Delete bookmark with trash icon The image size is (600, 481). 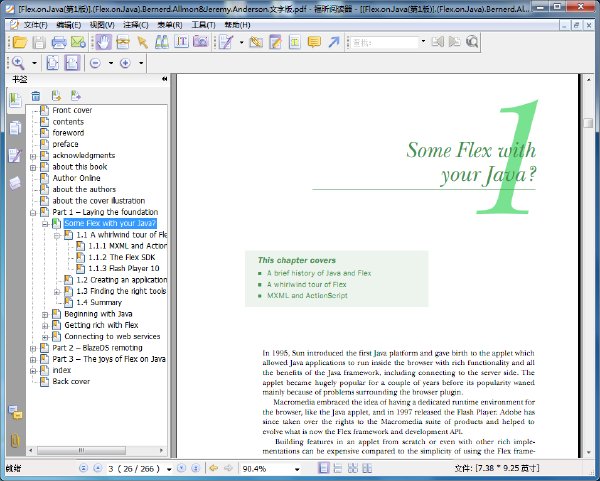(36, 96)
